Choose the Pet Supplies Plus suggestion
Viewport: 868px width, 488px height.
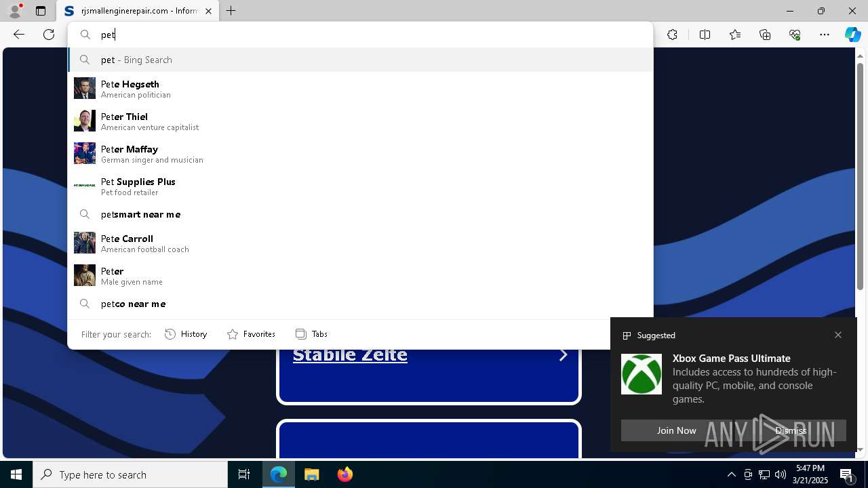point(360,186)
